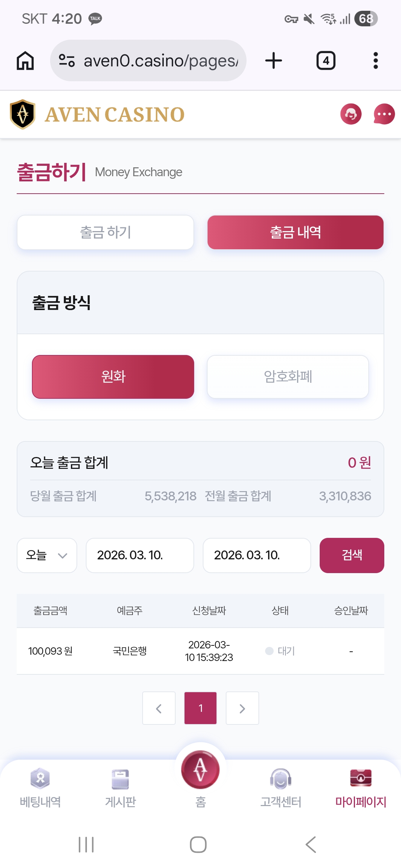The image size is (401, 868).
Task: Expand the 오늘 period dropdown
Action: pos(47,555)
